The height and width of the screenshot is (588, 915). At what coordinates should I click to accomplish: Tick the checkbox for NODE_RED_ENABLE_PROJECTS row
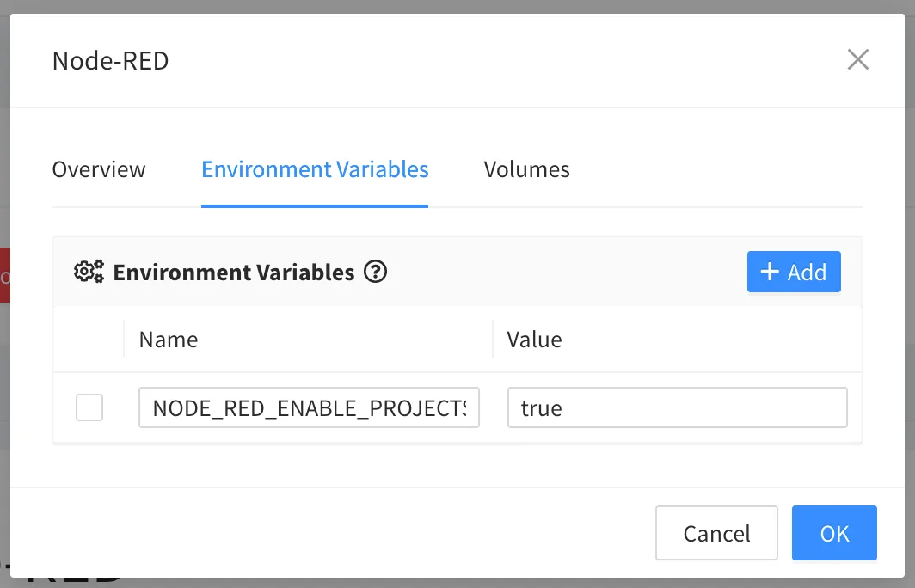pyautogui.click(x=89, y=407)
